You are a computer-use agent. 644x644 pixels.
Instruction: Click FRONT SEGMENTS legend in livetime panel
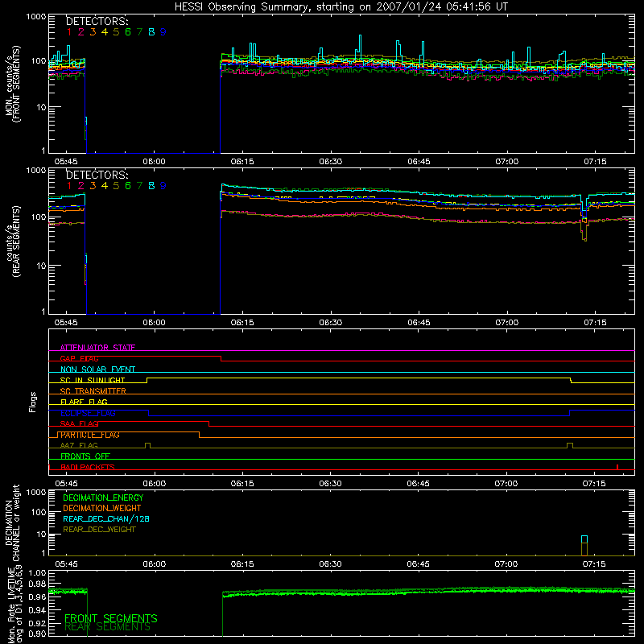[x=111, y=618]
